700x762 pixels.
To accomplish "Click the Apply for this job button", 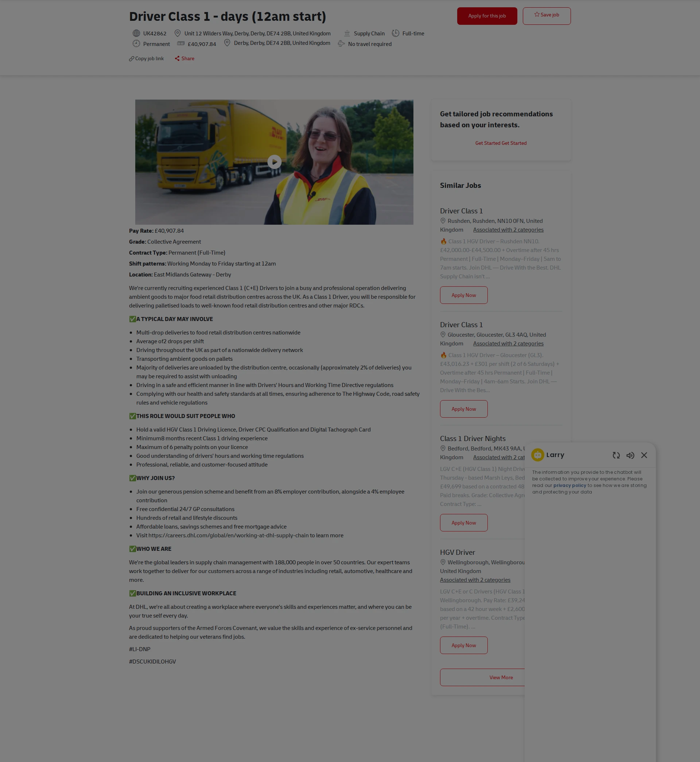I will (487, 16).
